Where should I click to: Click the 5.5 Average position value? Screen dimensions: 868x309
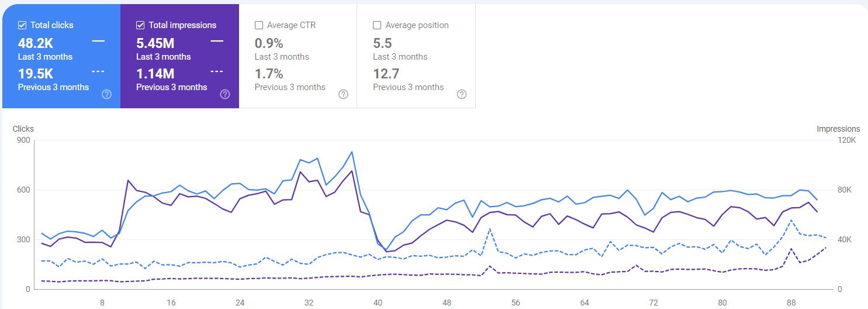(382, 43)
